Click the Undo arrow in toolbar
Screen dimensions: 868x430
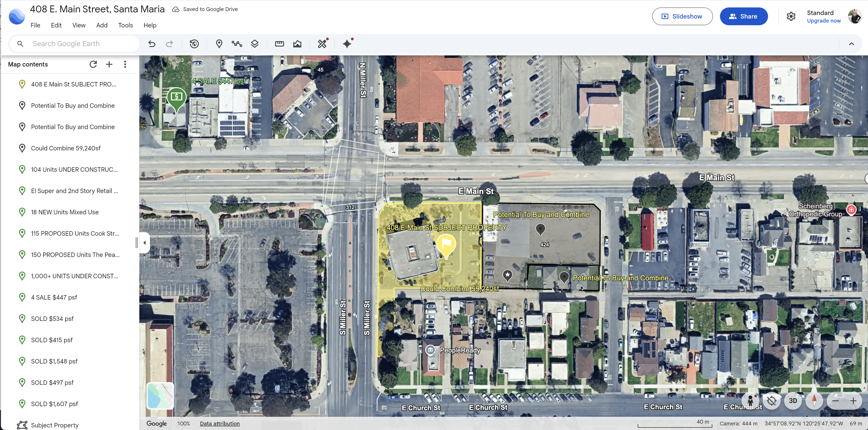pyautogui.click(x=152, y=44)
